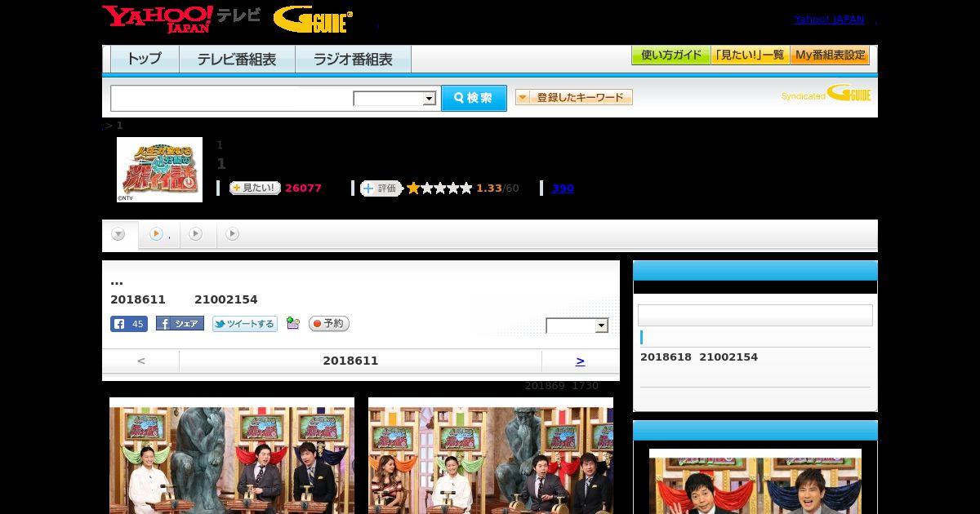Image resolution: width=980 pixels, height=514 pixels.
Task: Select the first star rating
Action: point(413,188)
